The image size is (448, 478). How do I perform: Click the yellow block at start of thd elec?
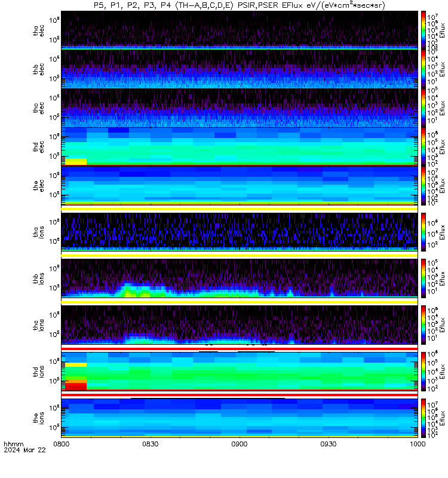point(76,161)
